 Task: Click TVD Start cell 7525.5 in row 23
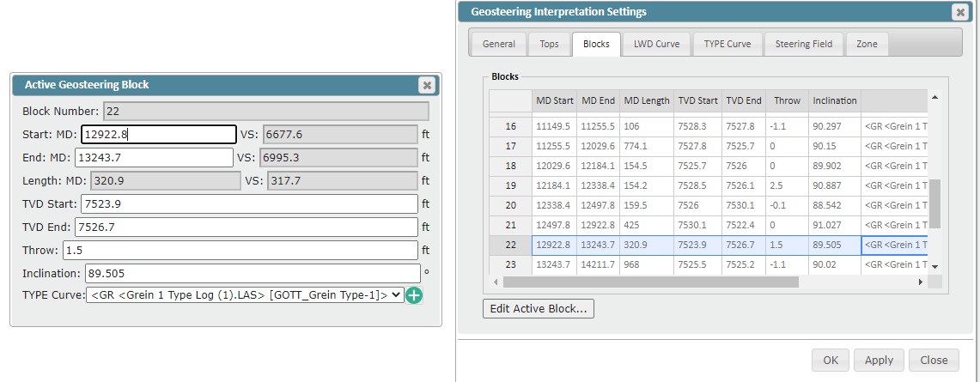click(x=697, y=264)
